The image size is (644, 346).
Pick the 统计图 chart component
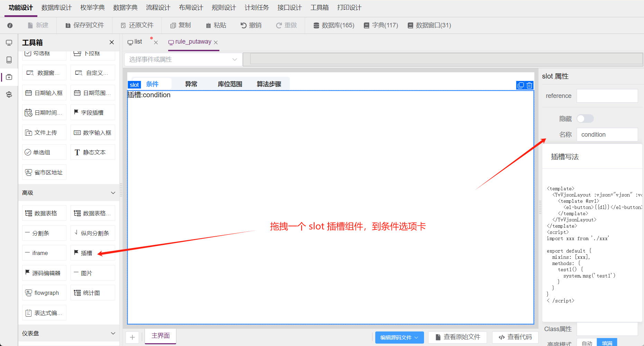tap(93, 293)
